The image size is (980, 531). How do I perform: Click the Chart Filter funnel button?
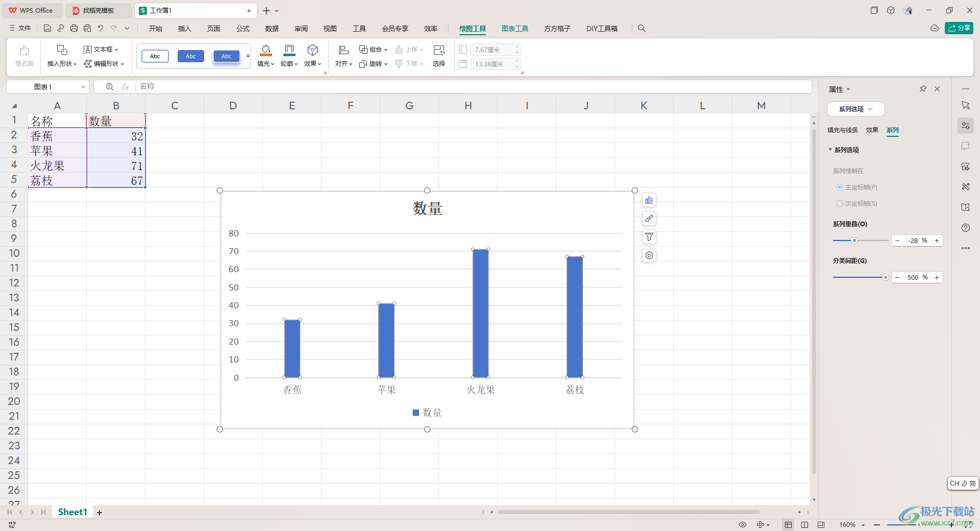[x=649, y=237]
